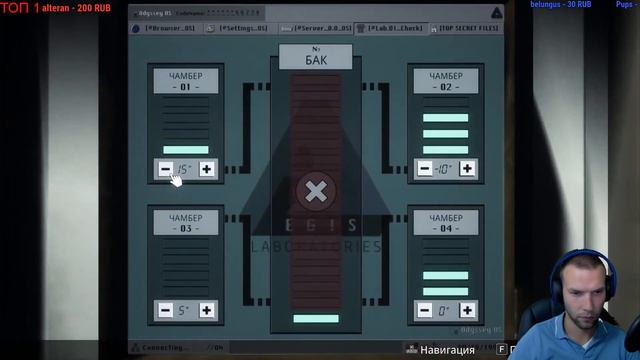The image size is (640, 360).
Task: Increase Chamber 04 temperature with plus button
Action: click(x=467, y=310)
